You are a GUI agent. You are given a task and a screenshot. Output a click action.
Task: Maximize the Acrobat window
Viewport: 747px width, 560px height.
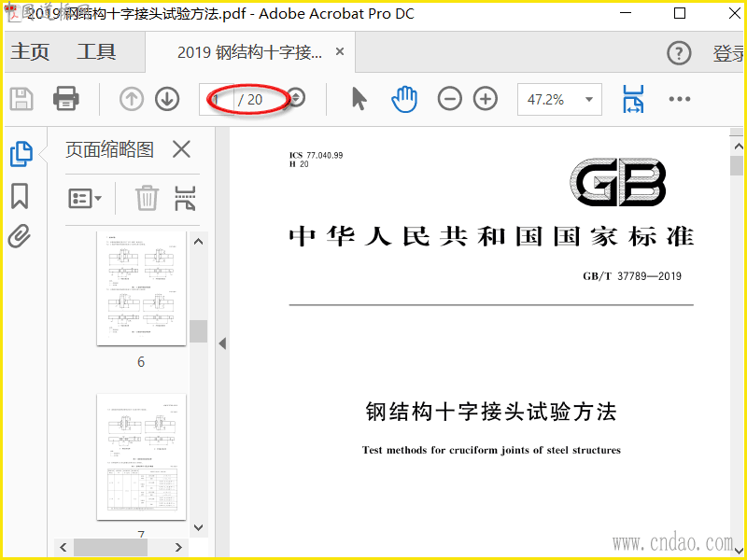680,13
